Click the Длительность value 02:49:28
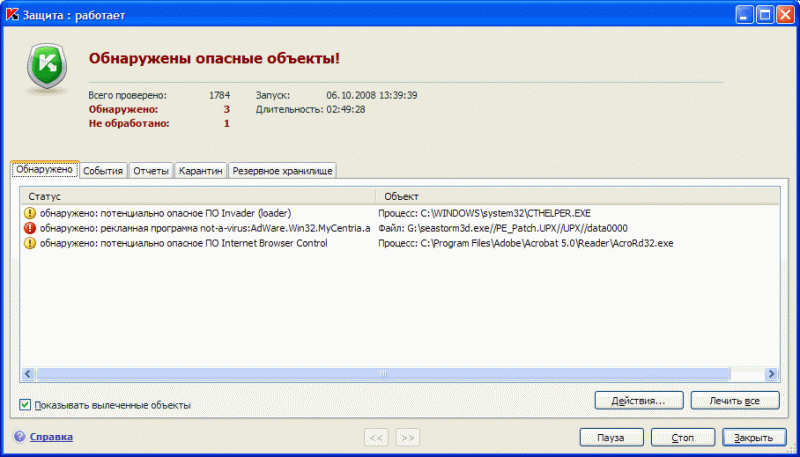 [346, 109]
